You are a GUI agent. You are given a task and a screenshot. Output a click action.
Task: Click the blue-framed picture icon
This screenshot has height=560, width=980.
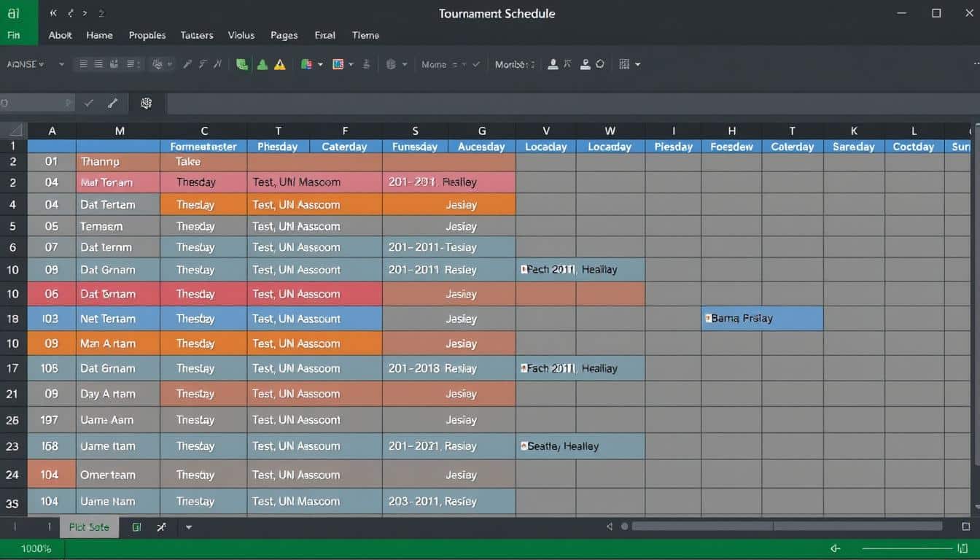click(338, 64)
